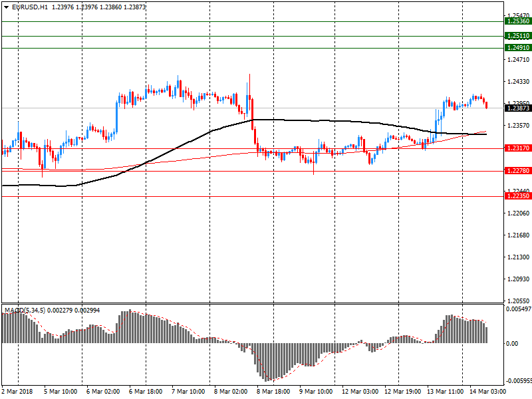Select the 1.23570 price scale value
Viewport: 532px width, 399px height.
point(519,126)
